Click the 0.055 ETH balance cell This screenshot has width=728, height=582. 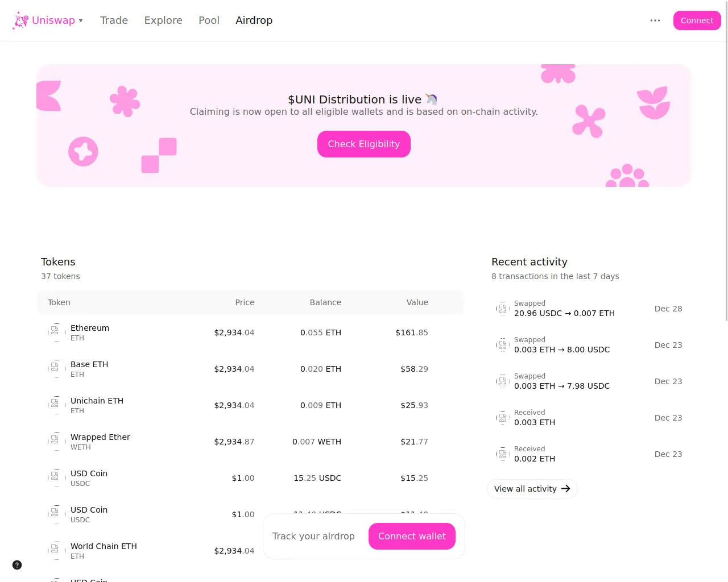click(321, 332)
